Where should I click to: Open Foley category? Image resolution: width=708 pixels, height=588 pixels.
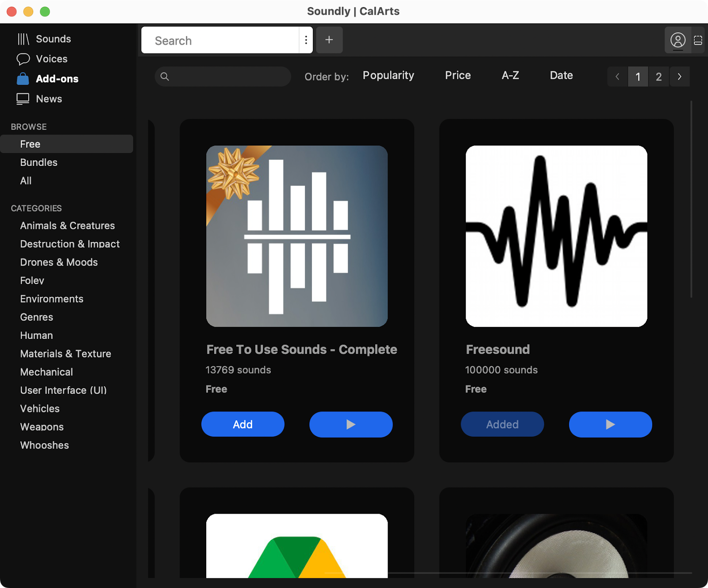point(32,281)
